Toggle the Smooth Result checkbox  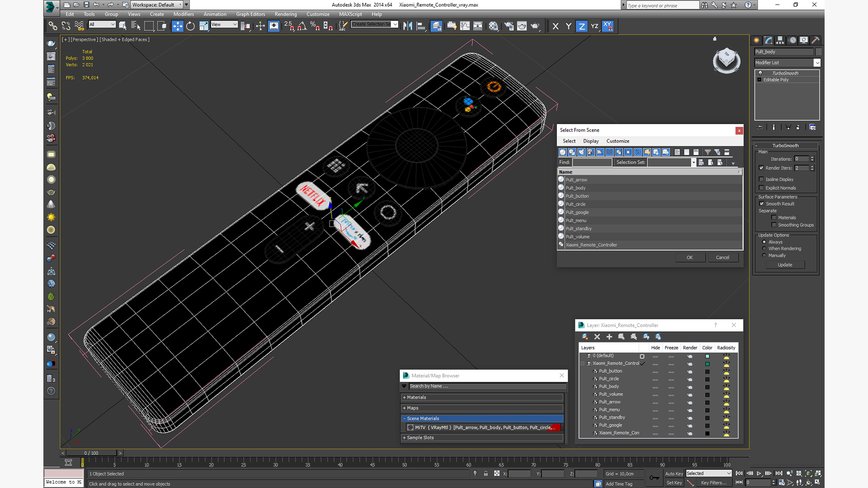(762, 204)
